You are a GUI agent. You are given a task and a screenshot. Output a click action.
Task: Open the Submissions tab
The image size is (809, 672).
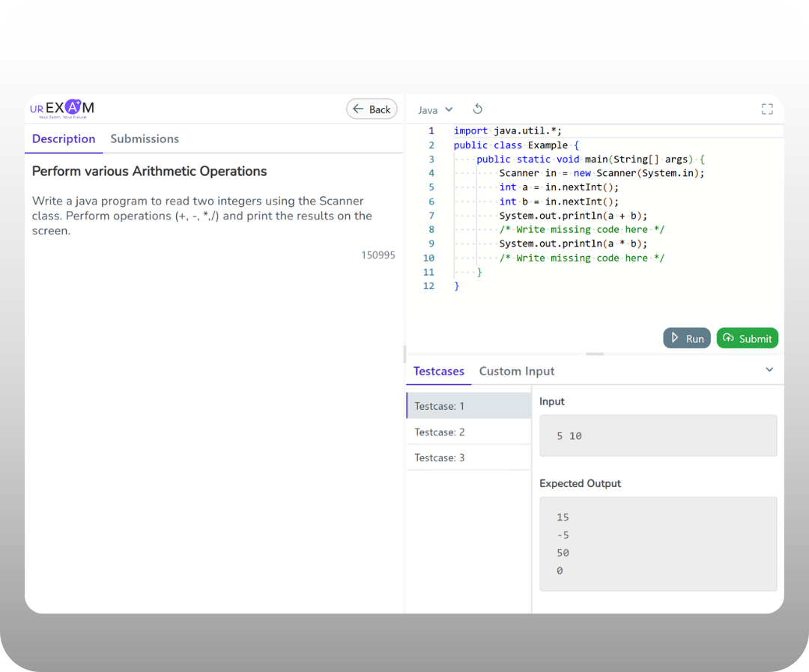(145, 139)
